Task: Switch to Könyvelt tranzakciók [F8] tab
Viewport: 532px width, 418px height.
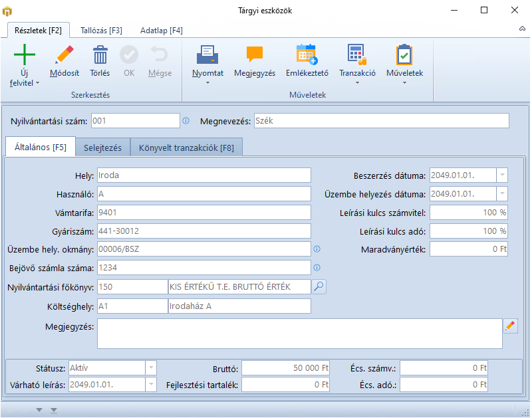Action: (186, 148)
